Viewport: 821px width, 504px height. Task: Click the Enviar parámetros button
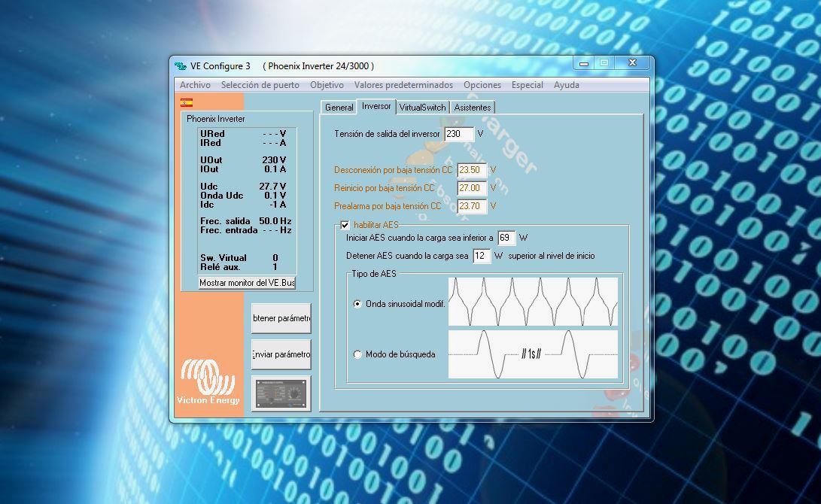[281, 354]
